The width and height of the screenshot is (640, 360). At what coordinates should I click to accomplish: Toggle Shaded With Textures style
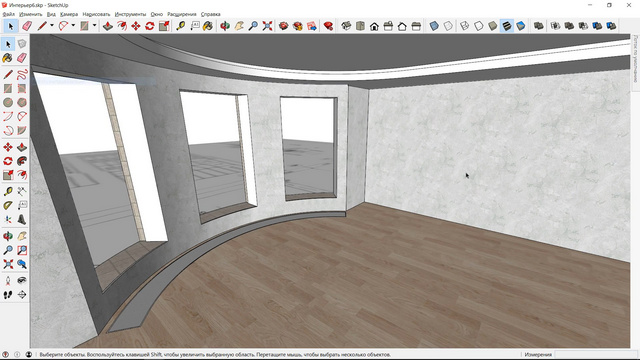point(507,26)
